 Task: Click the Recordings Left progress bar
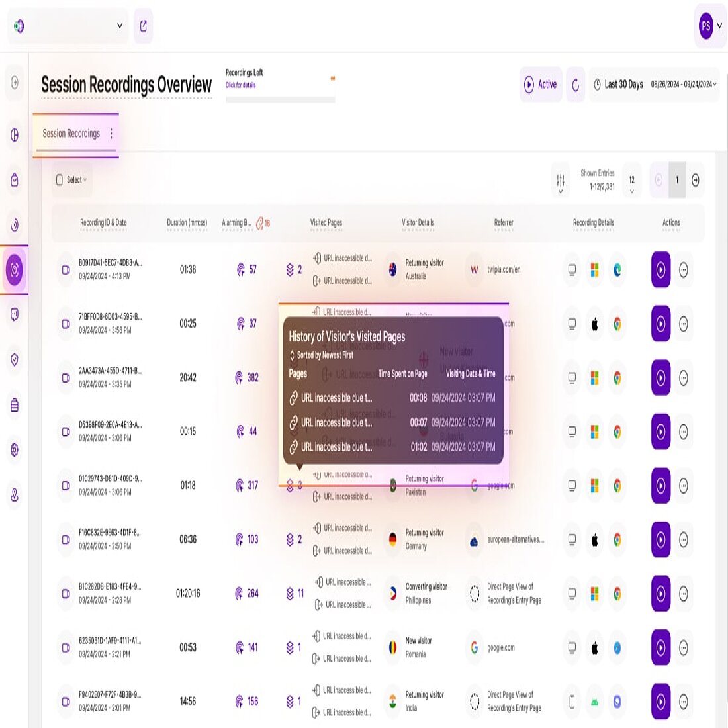[x=281, y=99]
